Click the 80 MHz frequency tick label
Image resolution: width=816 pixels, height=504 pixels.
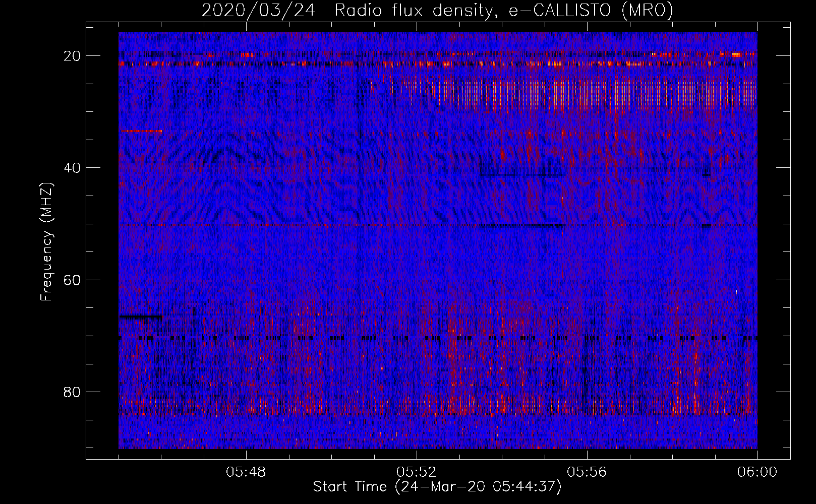[73, 392]
